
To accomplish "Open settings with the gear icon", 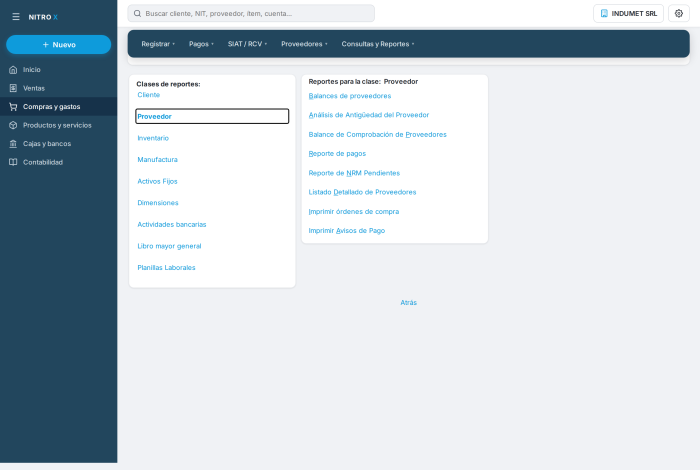I will [x=679, y=13].
